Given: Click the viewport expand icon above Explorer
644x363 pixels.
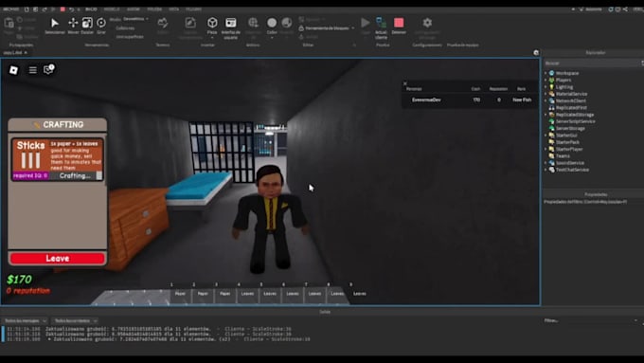Looking at the screenshot, I should [536, 53].
